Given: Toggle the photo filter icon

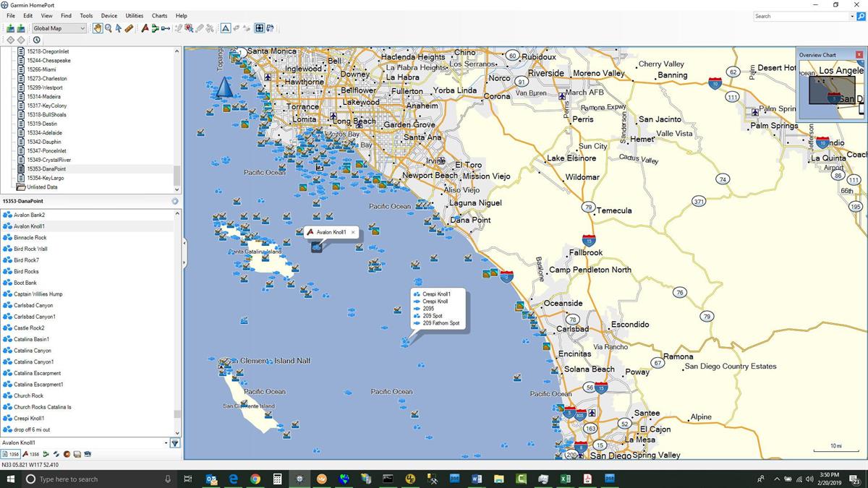Looking at the screenshot, I should point(77,454).
